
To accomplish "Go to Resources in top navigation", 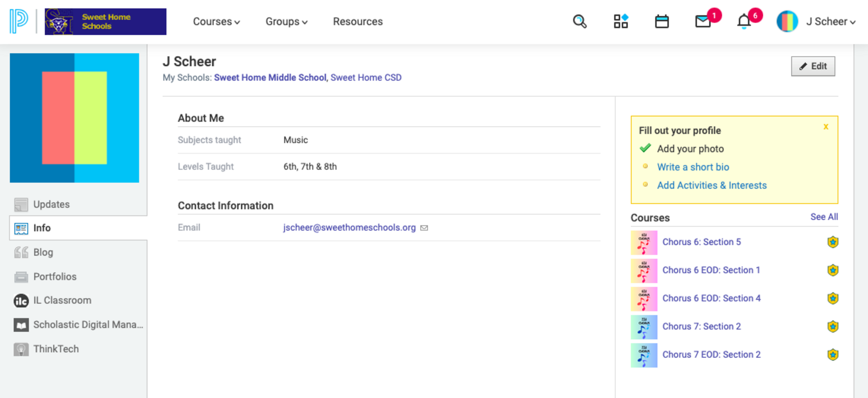I will (x=358, y=22).
